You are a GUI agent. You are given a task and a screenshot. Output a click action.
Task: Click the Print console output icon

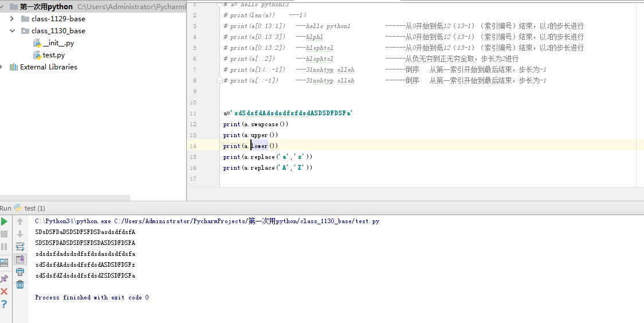[x=20, y=272]
